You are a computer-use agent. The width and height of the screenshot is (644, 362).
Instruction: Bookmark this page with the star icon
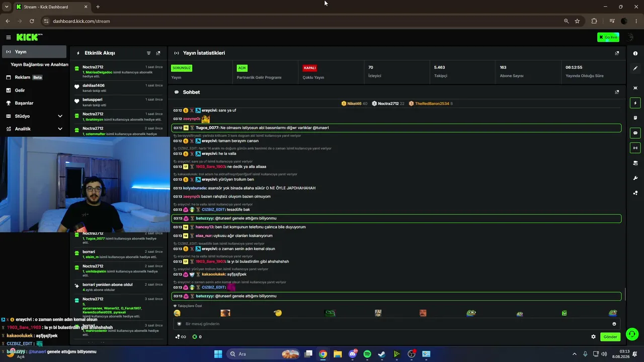point(577,21)
